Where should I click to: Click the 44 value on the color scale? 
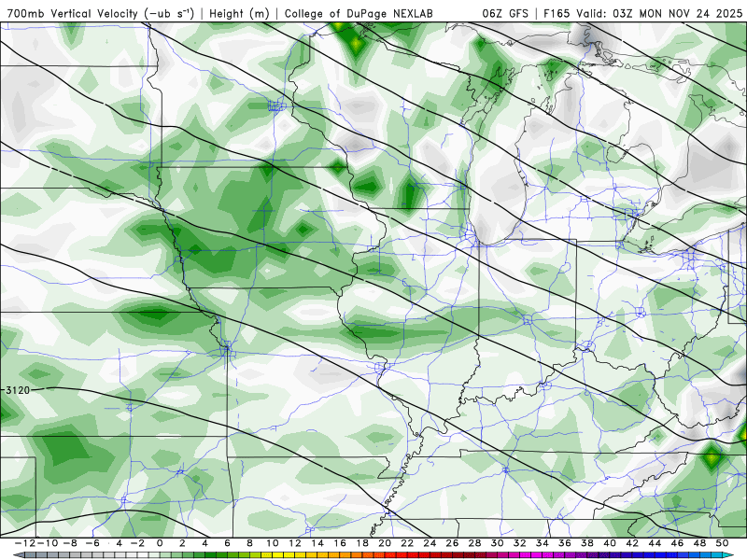[x=655, y=543]
